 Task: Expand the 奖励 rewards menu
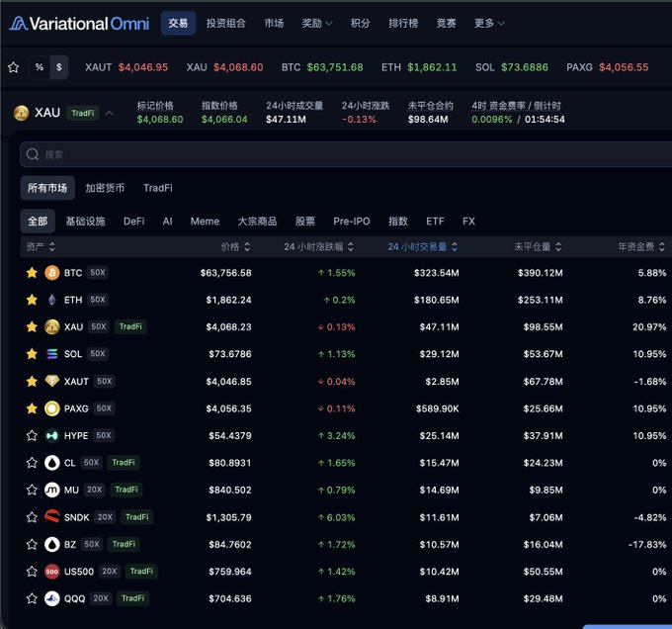(x=316, y=23)
